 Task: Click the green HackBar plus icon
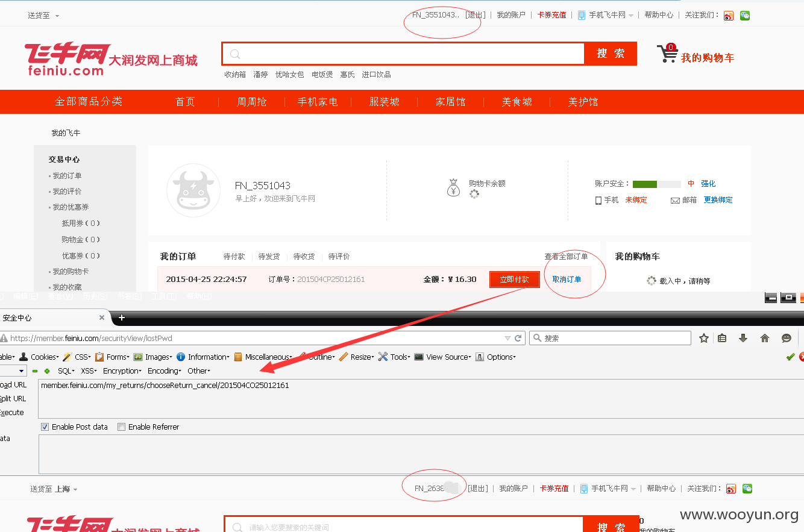[47, 371]
